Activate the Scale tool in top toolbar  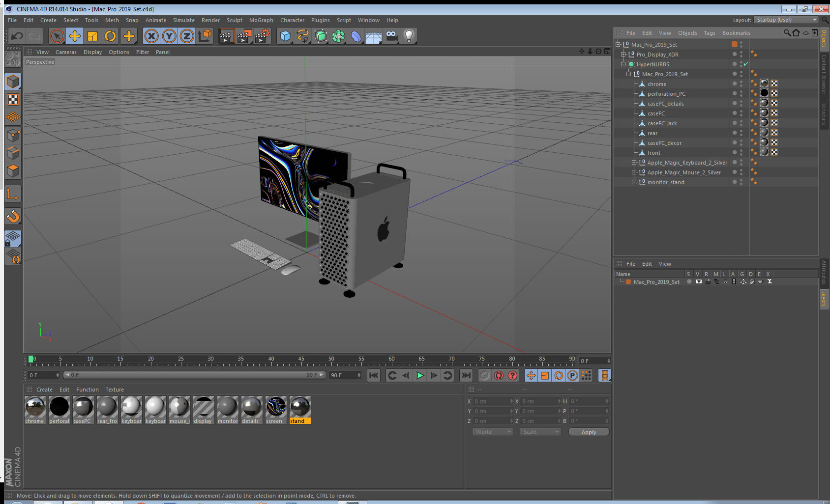[x=92, y=36]
